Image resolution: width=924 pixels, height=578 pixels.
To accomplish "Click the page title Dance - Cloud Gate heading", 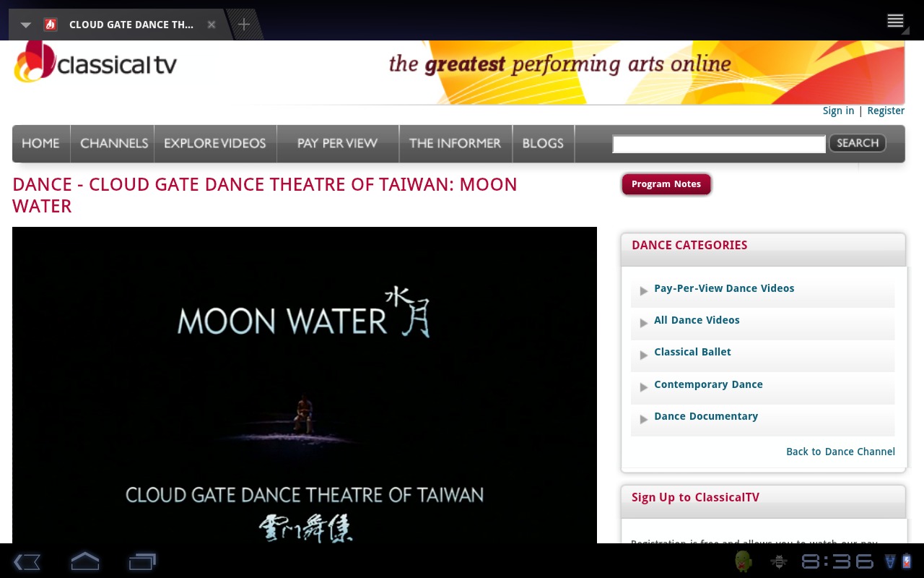I will [265, 195].
